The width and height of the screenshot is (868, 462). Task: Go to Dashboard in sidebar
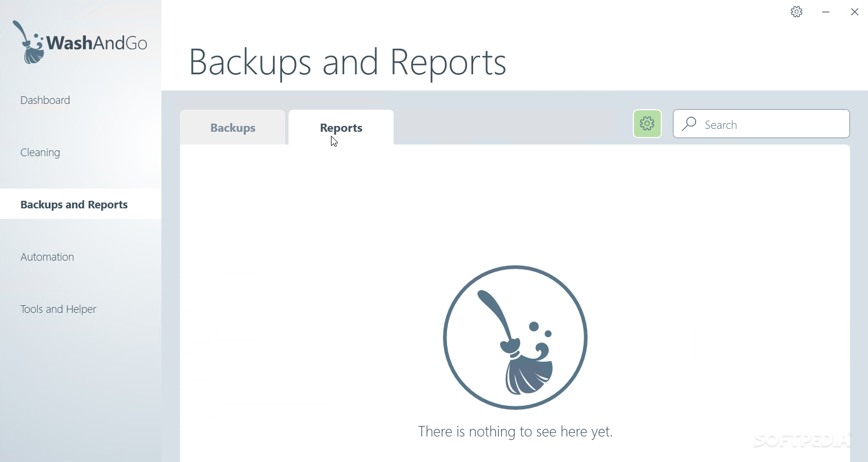[x=45, y=100]
